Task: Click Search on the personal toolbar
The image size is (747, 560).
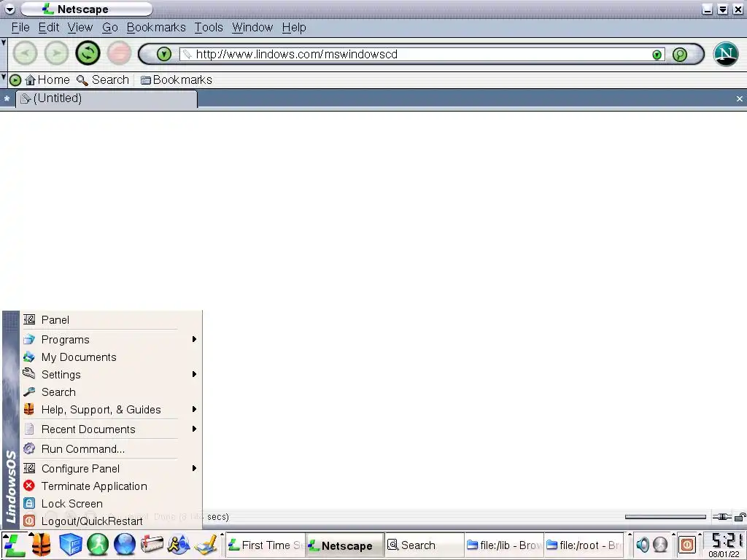Action: (x=103, y=80)
